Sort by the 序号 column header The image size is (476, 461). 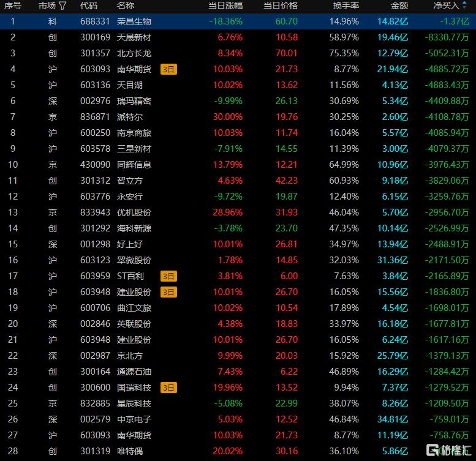pos(12,6)
